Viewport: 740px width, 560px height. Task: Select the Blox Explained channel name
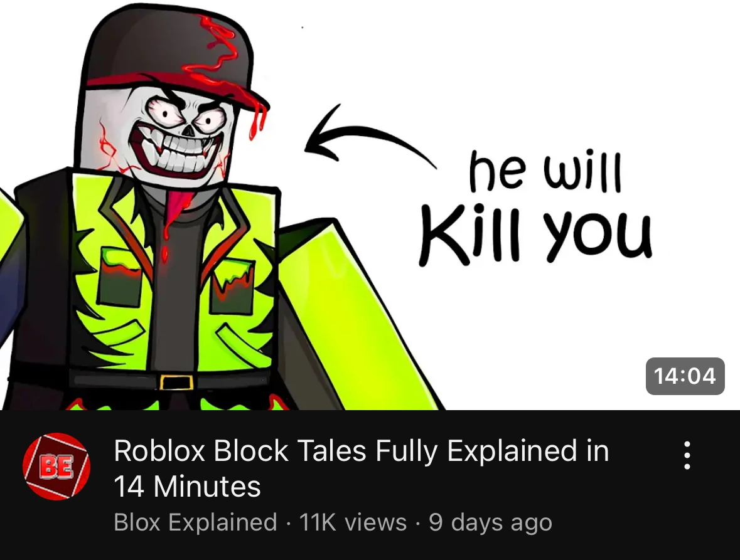click(x=195, y=522)
